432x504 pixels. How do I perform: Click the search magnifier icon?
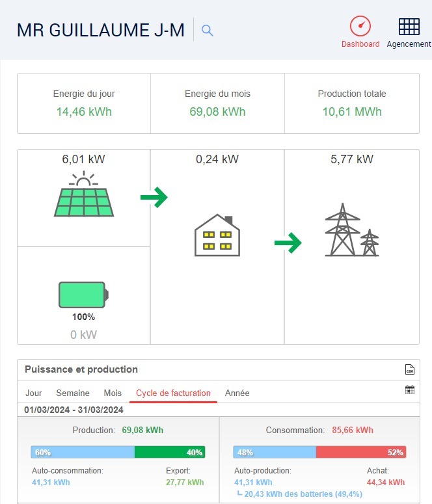pyautogui.click(x=208, y=30)
